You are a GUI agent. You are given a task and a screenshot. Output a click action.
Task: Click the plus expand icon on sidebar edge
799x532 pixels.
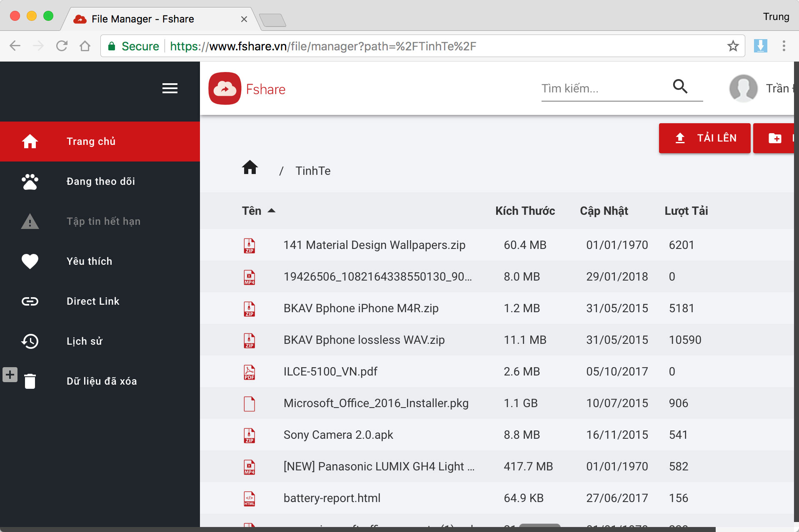(10, 375)
